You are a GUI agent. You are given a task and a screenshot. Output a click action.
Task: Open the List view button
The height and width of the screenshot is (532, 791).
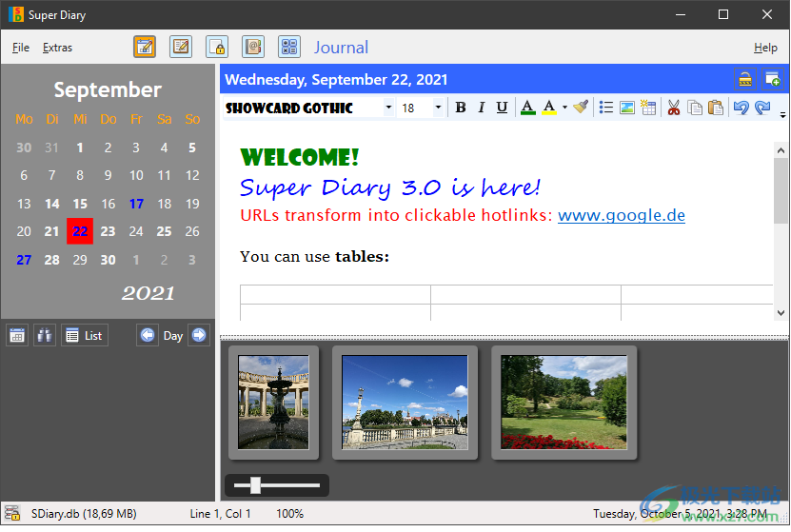85,335
